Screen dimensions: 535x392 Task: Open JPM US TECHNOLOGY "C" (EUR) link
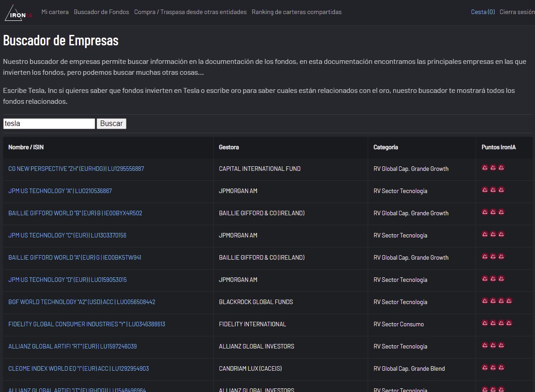click(67, 235)
